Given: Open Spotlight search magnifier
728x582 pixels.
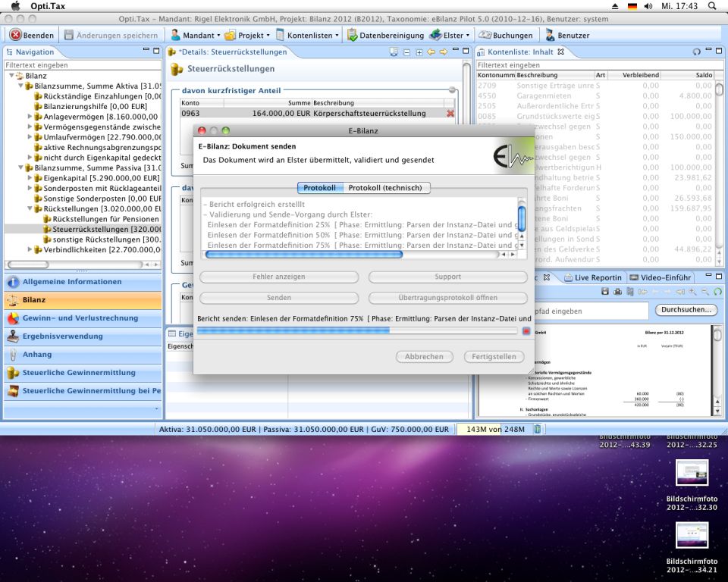Looking at the screenshot, I should coord(712,6).
